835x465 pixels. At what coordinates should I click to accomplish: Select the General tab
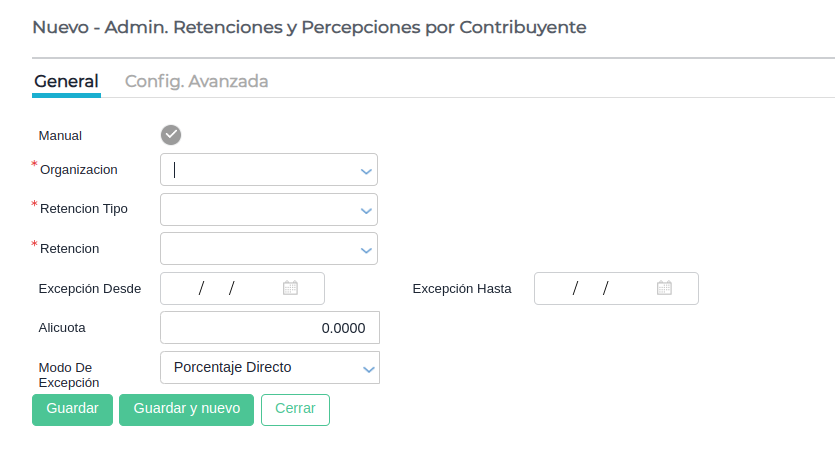click(66, 82)
